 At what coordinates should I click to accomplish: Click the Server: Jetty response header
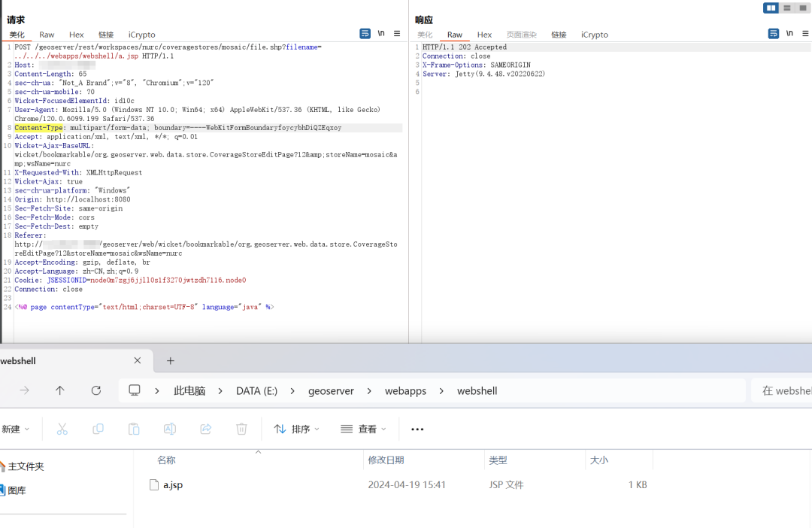[x=483, y=74]
